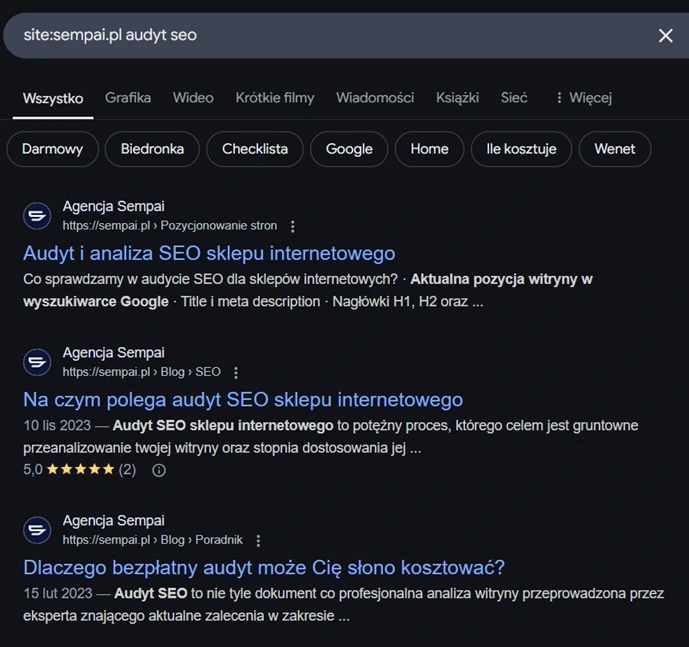Click Agencja Sempai name above Pozycjonowanie stron URL
Screen dimensions: 689x647
tap(113, 206)
